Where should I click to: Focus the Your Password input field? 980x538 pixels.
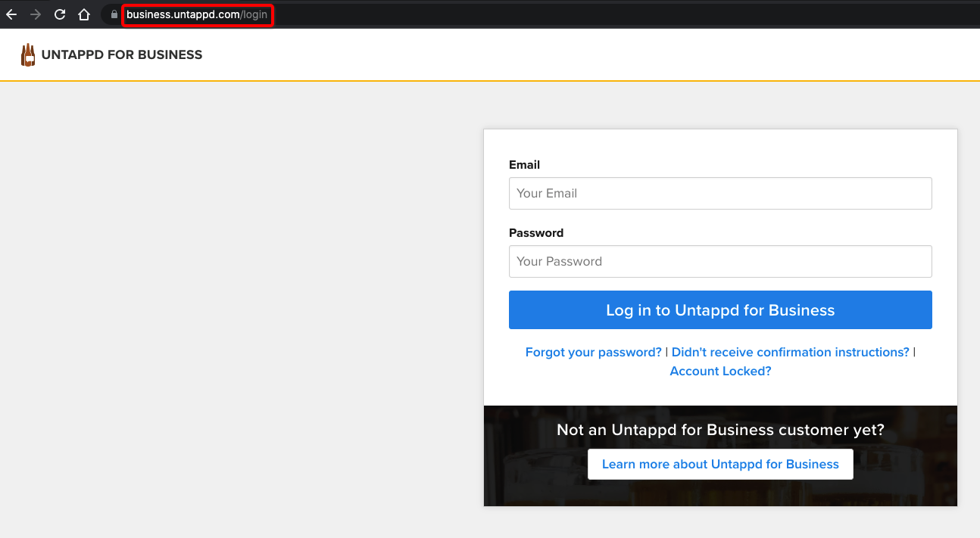point(720,261)
